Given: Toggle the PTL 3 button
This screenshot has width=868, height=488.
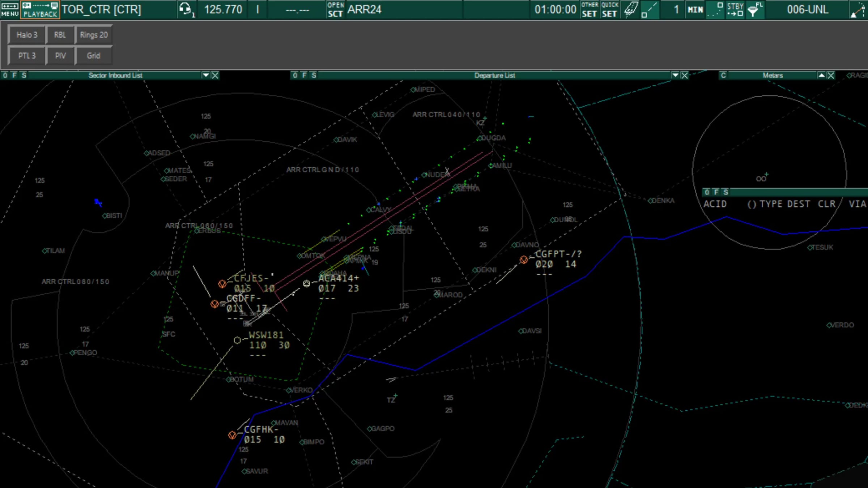Looking at the screenshot, I should click(27, 56).
